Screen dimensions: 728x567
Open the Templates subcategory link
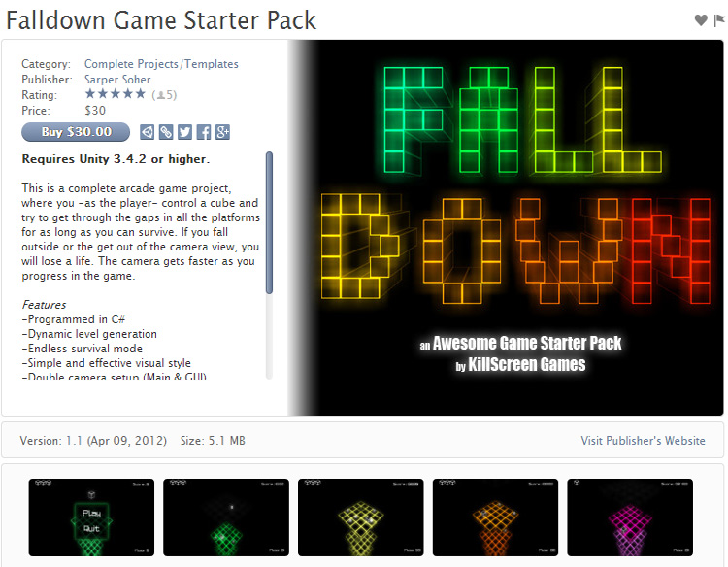tap(212, 64)
